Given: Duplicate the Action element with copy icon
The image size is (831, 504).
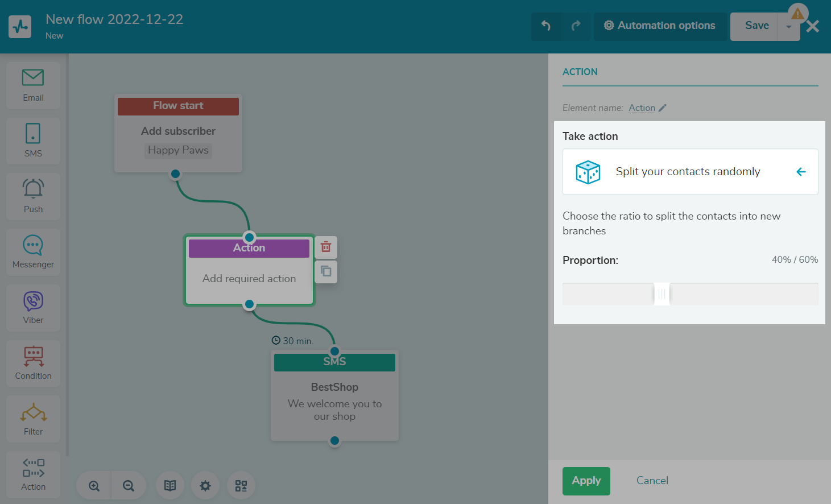Looking at the screenshot, I should (326, 271).
